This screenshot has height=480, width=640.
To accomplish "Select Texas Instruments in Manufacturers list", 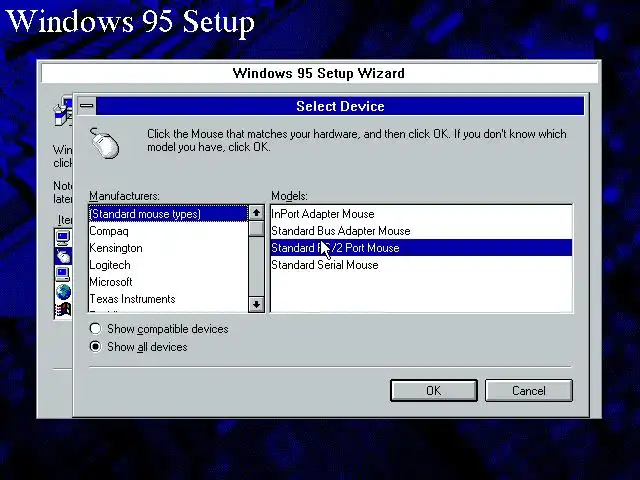I will [x=168, y=299].
